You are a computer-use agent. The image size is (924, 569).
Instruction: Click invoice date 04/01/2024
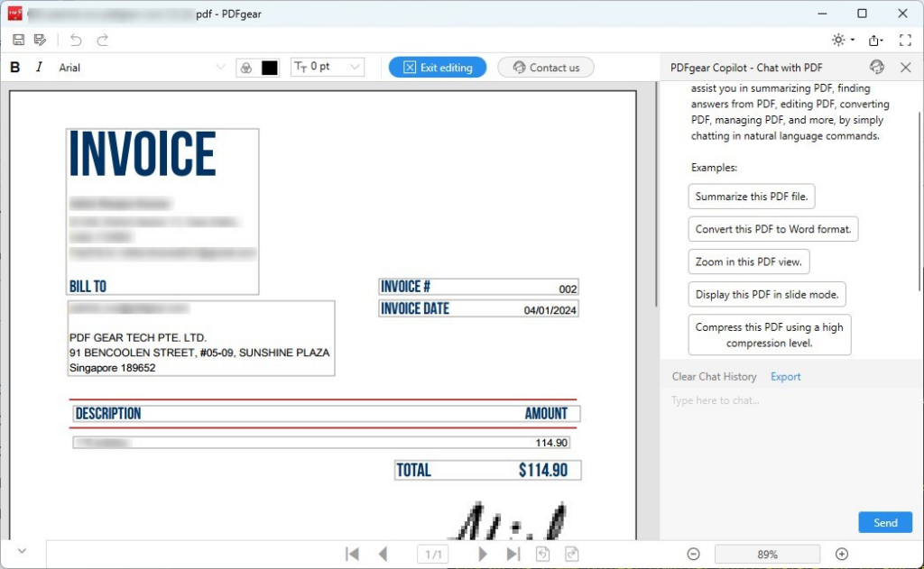pyautogui.click(x=550, y=310)
